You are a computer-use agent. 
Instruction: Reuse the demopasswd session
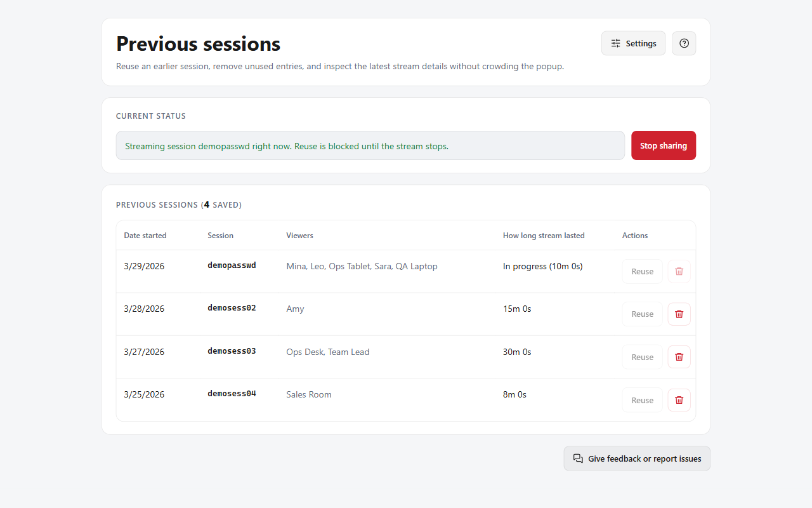[x=642, y=271]
